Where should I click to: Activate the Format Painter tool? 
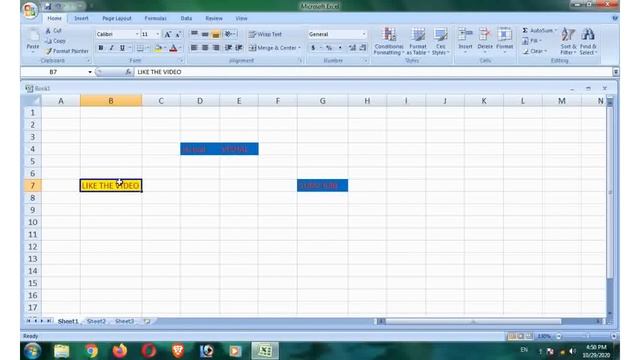pyautogui.click(x=67, y=51)
